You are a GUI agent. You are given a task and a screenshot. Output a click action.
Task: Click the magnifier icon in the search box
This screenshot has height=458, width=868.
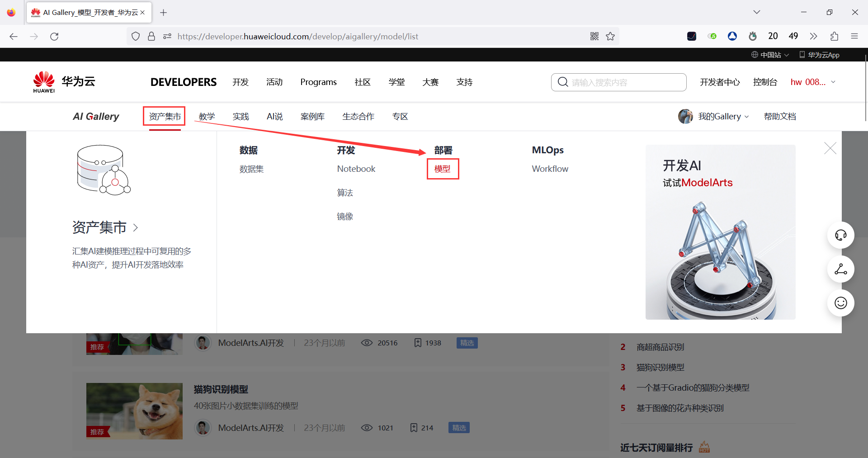click(563, 82)
